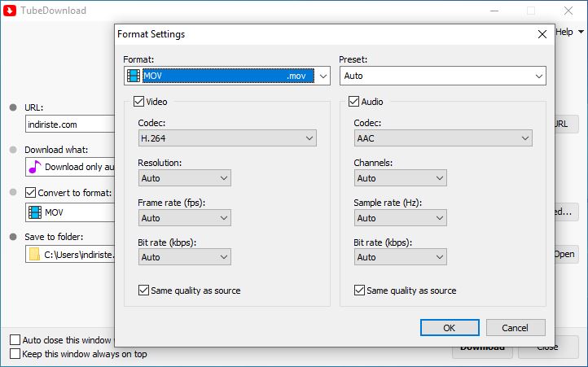Click the film strip icon in Format dropdown
Viewport: 588px width, 367px height.
[133, 76]
